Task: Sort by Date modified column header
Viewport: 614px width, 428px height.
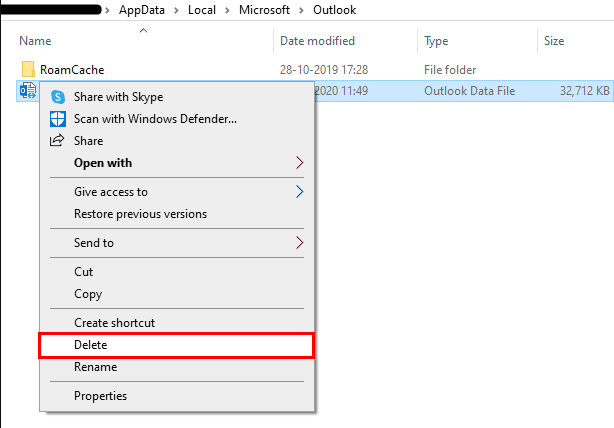Action: pos(317,41)
